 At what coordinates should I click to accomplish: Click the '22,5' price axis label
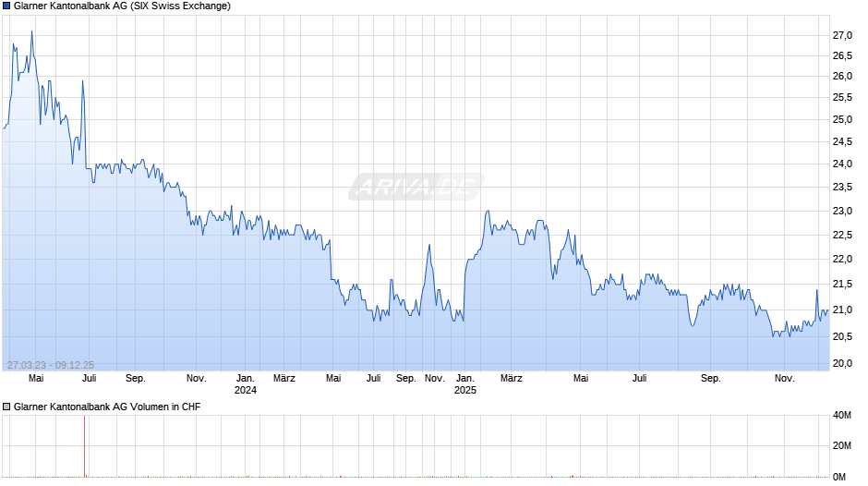click(x=842, y=235)
